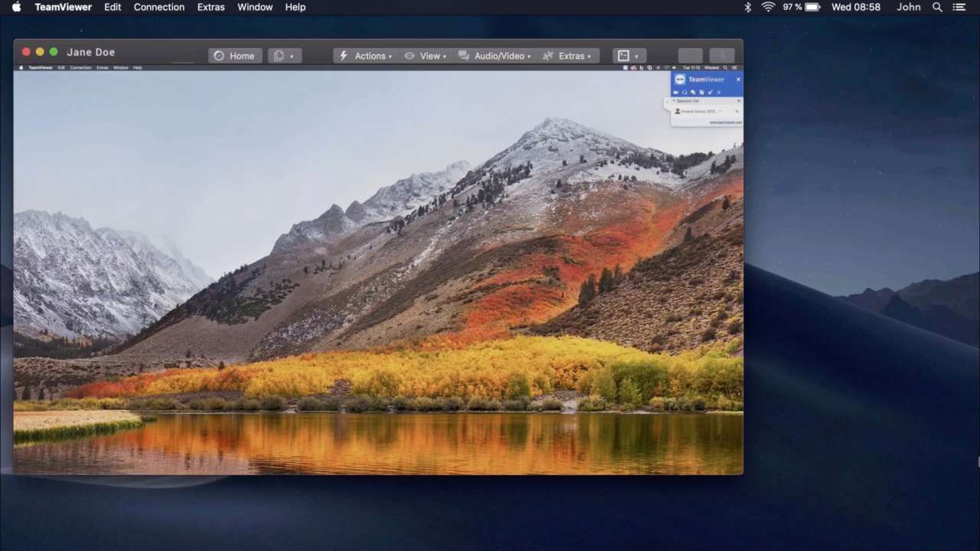
Task: Click the pen whiteboard icon in TeamViewer panel
Action: 710,93
